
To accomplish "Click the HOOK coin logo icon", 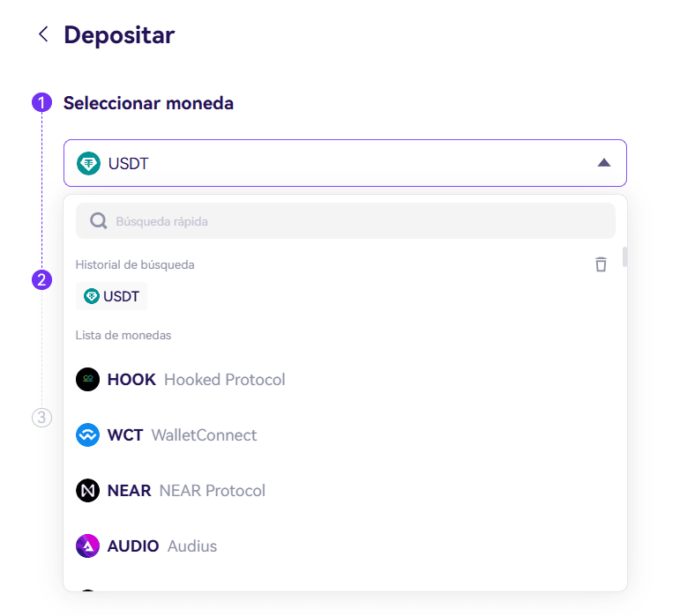I will [87, 380].
